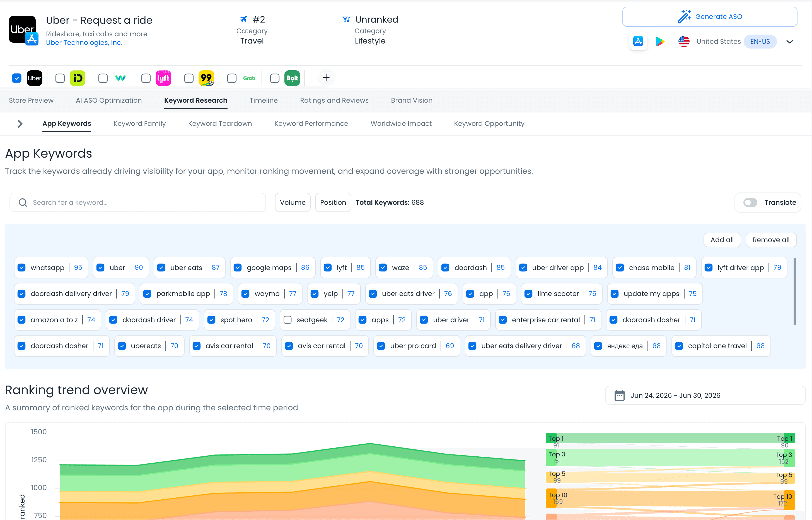The image size is (812, 520).
Task: Select the EN-US language badge
Action: pyautogui.click(x=760, y=42)
